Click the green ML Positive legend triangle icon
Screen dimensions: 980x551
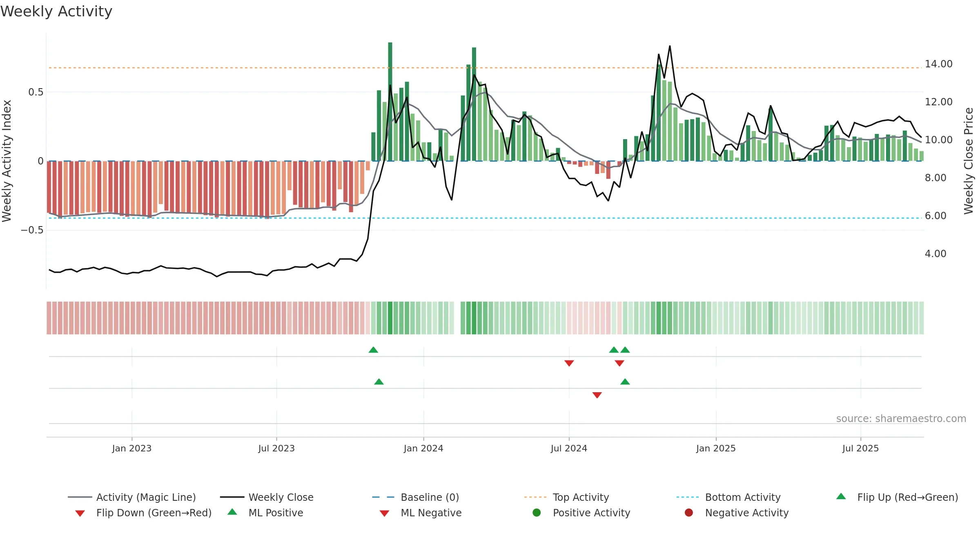pyautogui.click(x=232, y=512)
